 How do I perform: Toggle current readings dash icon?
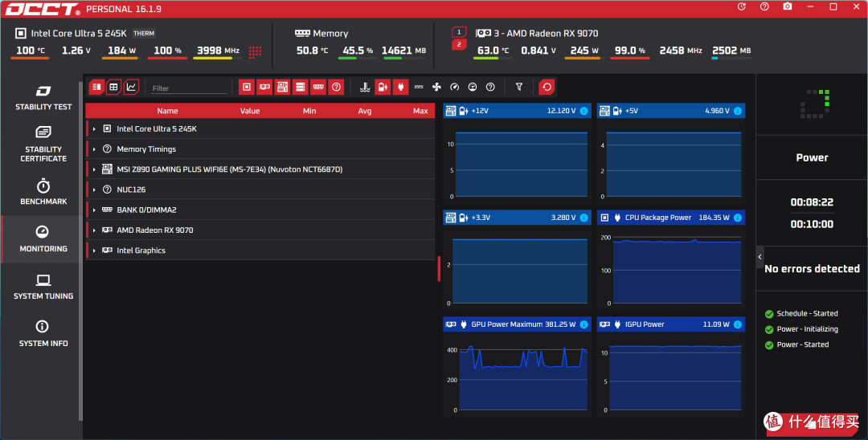(419, 87)
